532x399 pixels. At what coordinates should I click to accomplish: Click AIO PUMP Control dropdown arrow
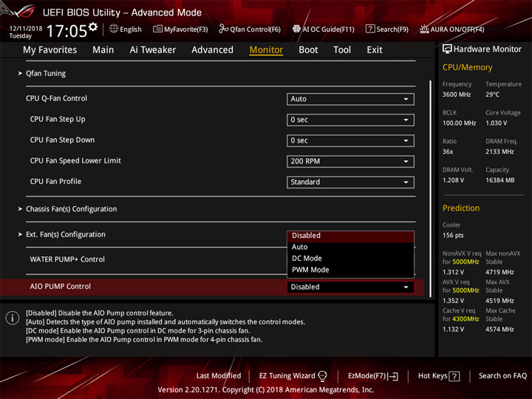[406, 287]
